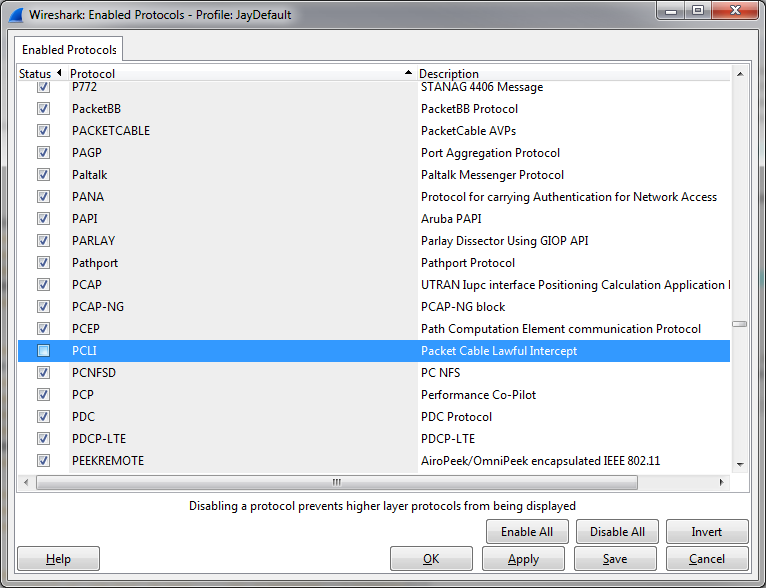Image resolution: width=766 pixels, height=588 pixels.
Task: Click the Packet Cable Lawful Intercept description
Action: 499,351
